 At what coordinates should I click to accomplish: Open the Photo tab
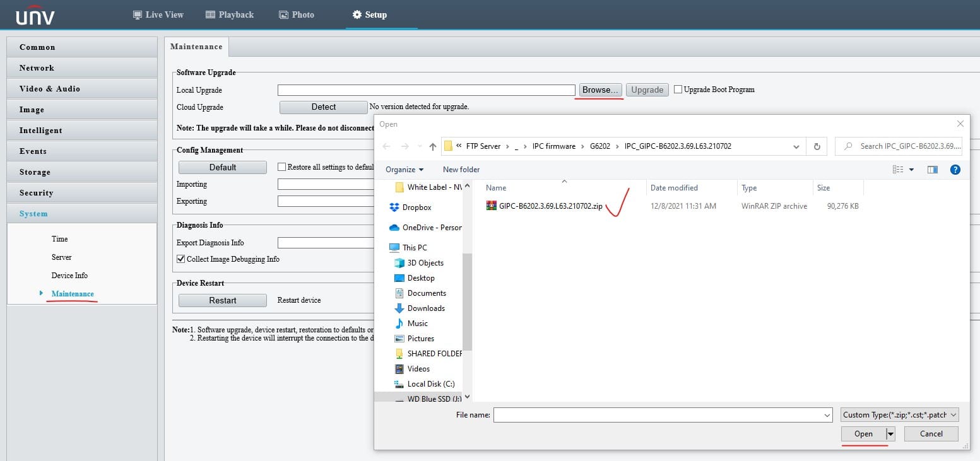pos(296,15)
